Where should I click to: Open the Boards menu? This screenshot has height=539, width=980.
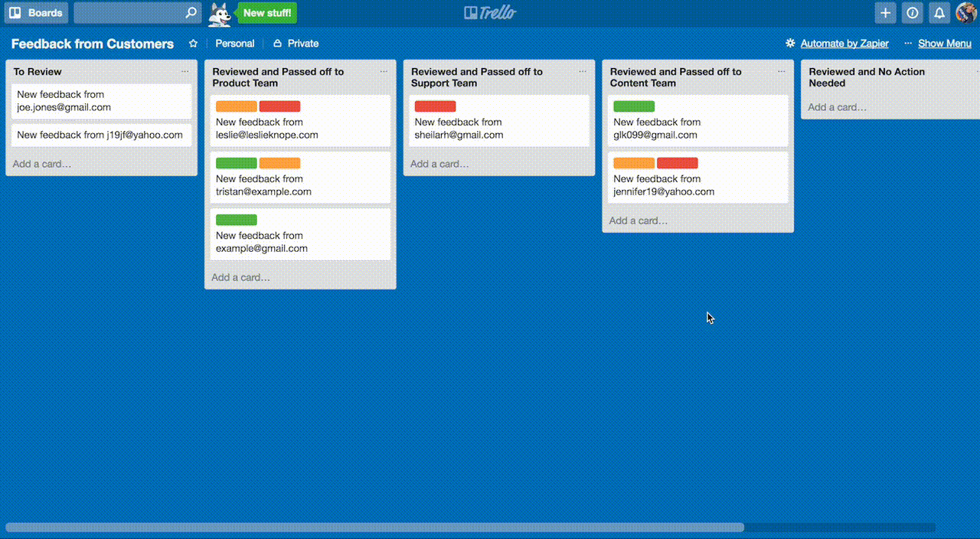(36, 13)
